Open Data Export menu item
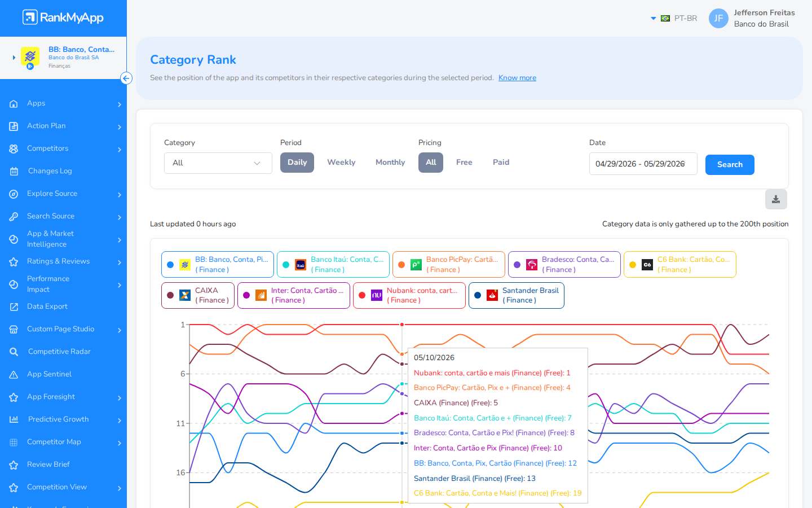Image resolution: width=812 pixels, height=508 pixels. (63, 306)
